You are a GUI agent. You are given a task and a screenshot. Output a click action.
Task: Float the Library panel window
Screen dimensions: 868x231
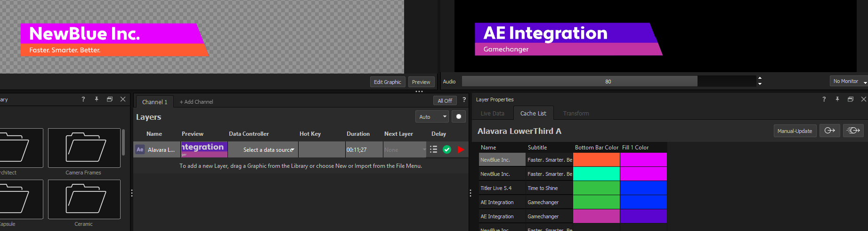(110, 99)
